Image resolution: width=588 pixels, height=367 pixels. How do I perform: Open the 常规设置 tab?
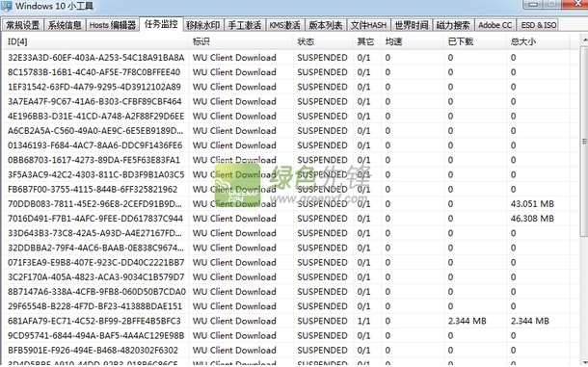23,25
